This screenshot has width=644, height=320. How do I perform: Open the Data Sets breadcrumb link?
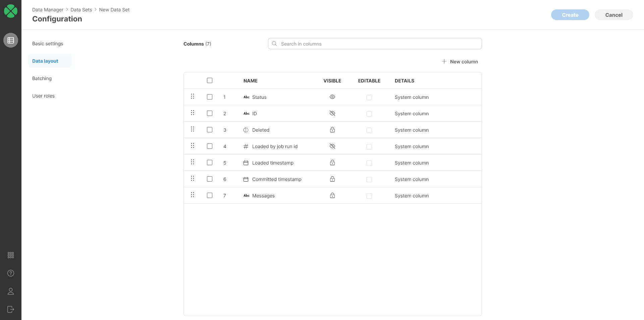point(81,10)
